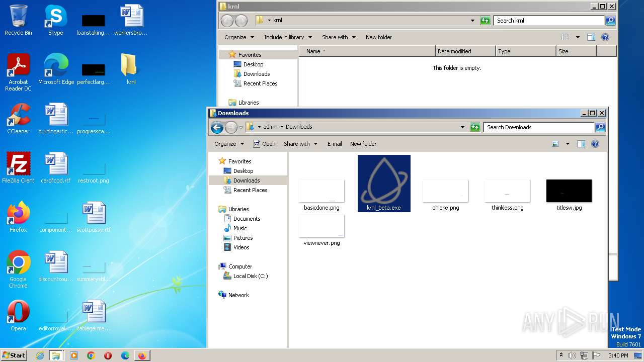Show preview pane in Downloads window
Image resolution: width=644 pixels, height=362 pixels.
[581, 144]
